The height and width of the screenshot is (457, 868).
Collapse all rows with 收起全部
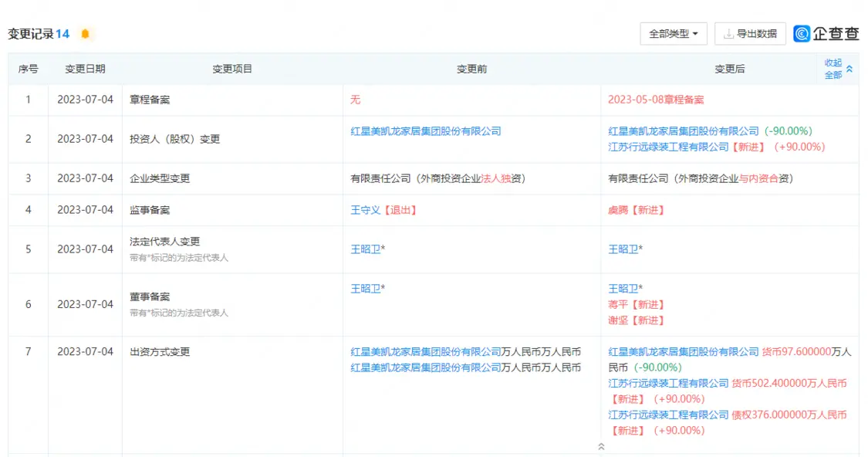(x=838, y=69)
